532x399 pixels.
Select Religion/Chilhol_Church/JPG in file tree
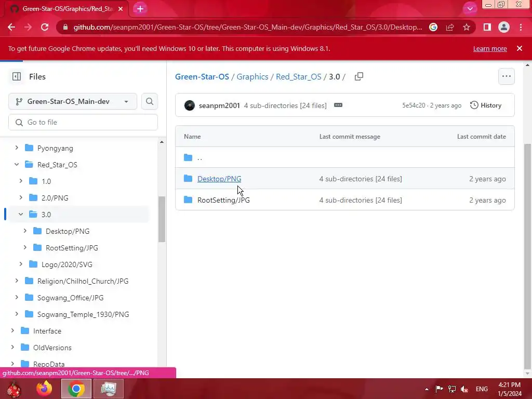point(83,281)
